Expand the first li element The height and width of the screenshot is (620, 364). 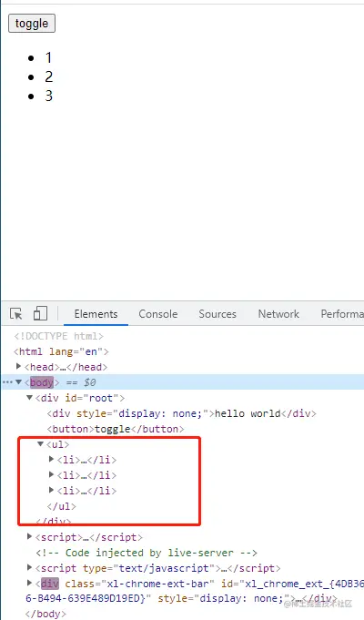point(51,459)
